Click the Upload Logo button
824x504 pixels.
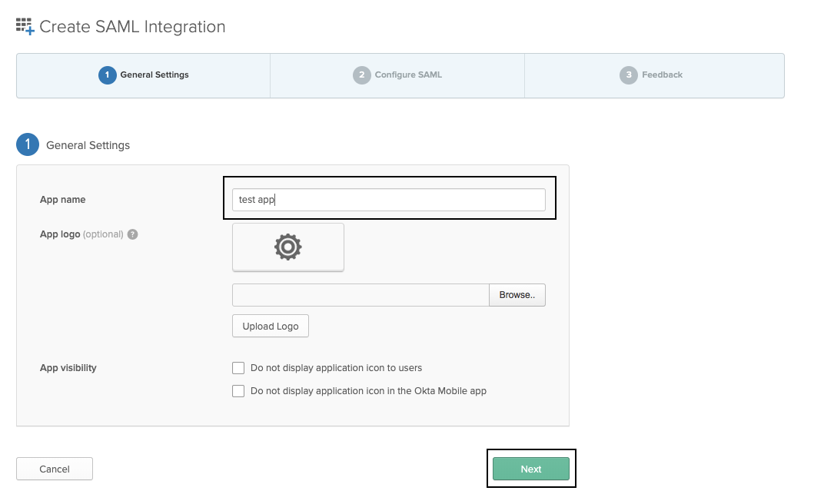click(x=271, y=326)
